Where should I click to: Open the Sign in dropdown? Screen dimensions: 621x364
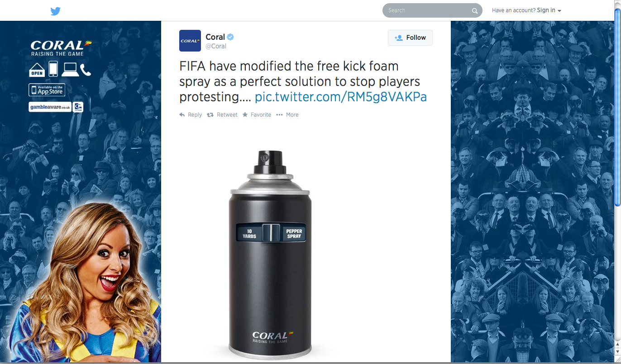pos(546,10)
